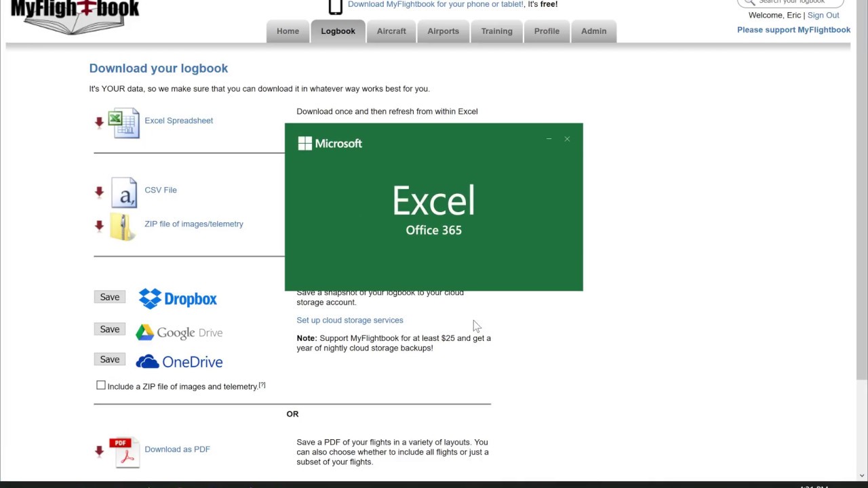Click the Google Drive logo

pyautogui.click(x=179, y=332)
